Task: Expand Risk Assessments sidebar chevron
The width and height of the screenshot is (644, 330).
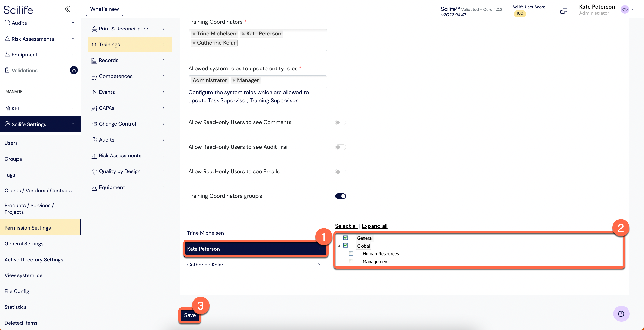Action: click(x=73, y=38)
